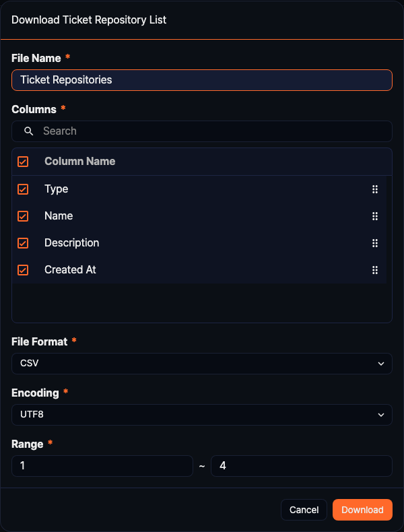
Task: Click the drag handle for Type row
Action: click(375, 189)
